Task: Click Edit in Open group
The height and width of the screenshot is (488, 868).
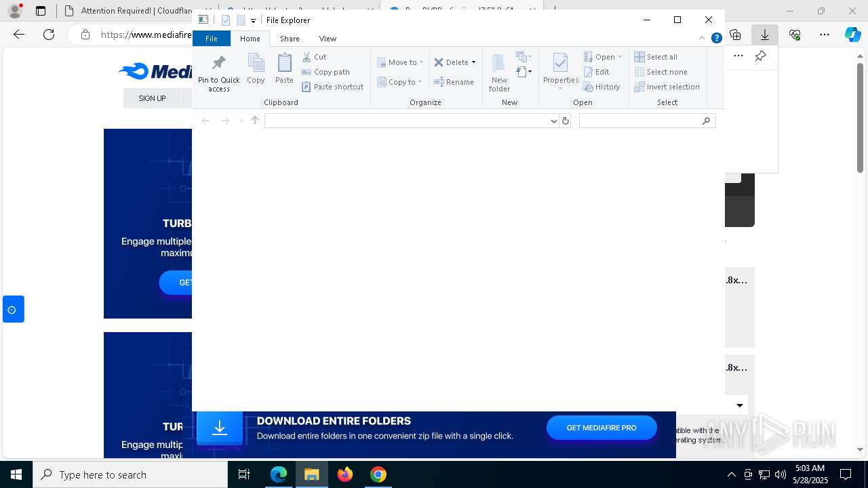Action: tap(596, 72)
